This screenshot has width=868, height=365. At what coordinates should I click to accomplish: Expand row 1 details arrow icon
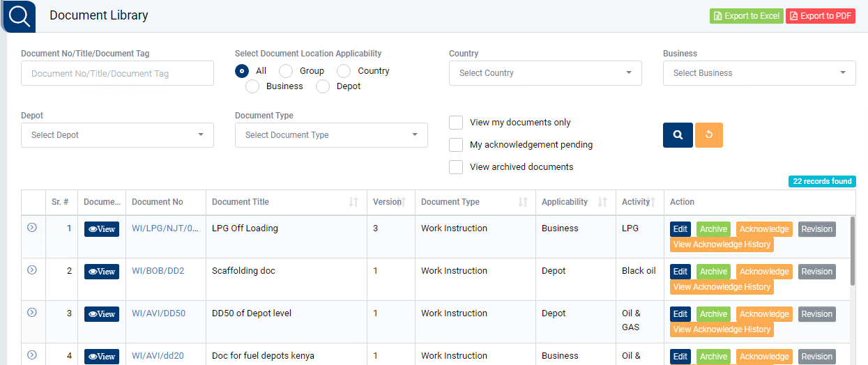31,228
